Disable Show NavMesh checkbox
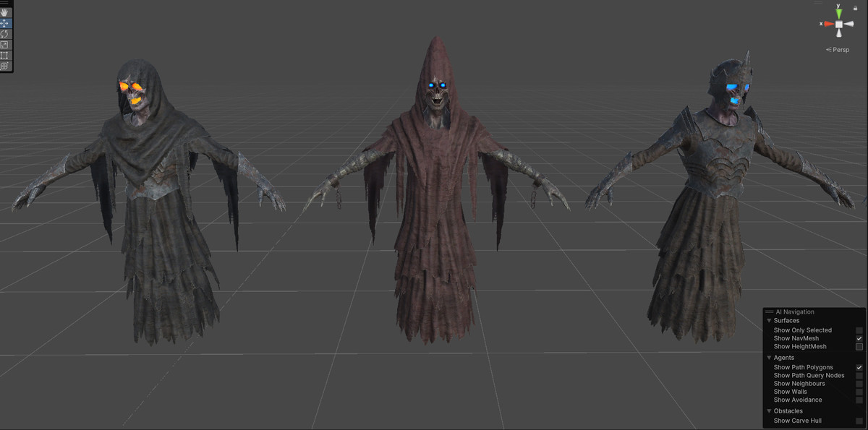The width and height of the screenshot is (868, 430). point(859,338)
